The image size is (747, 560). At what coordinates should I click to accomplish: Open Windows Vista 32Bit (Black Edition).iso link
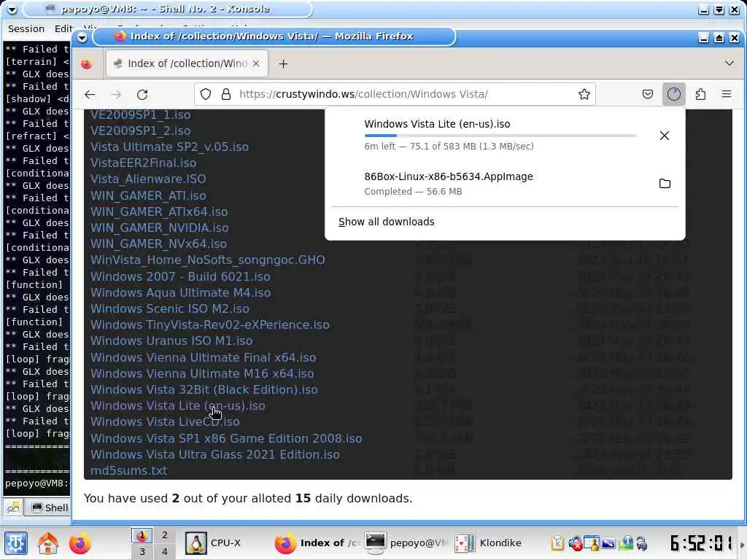point(204,389)
